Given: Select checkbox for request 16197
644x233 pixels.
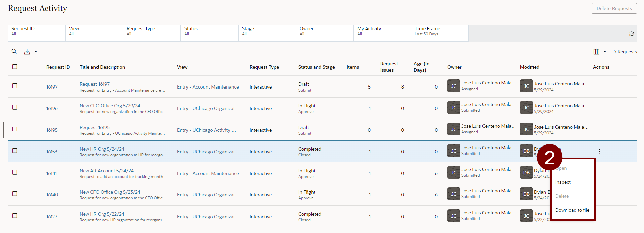Looking at the screenshot, I should click(15, 86).
